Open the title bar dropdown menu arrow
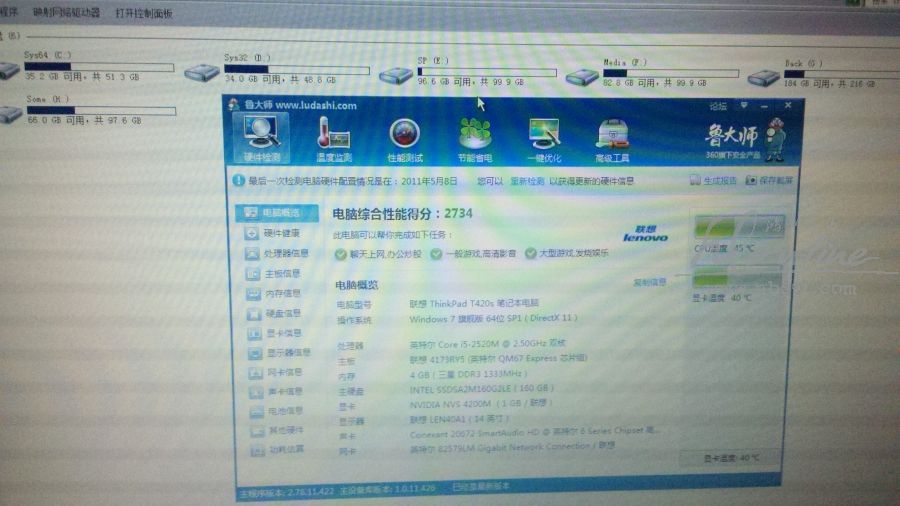The image size is (900, 506). pos(744,106)
